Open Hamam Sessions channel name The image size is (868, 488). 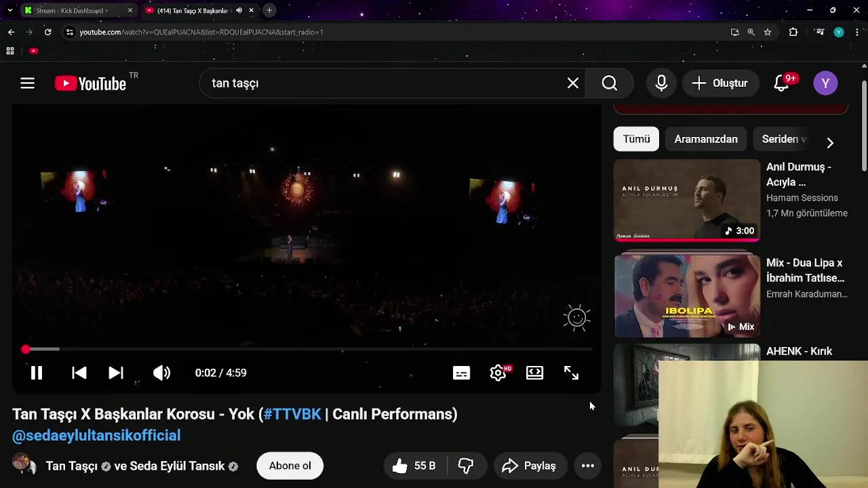click(x=802, y=198)
